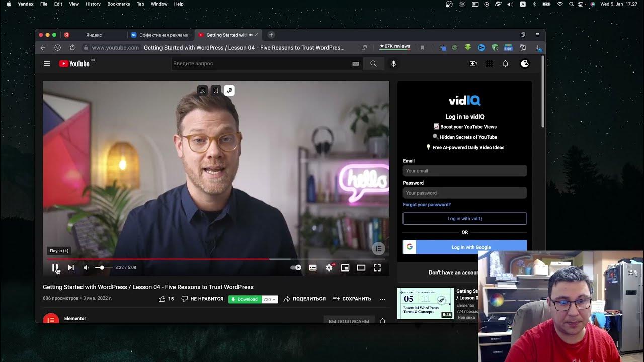Image resolution: width=644 pixels, height=362 pixels.
Task: Switch to the Яндекс browser tab
Action: (x=94, y=35)
